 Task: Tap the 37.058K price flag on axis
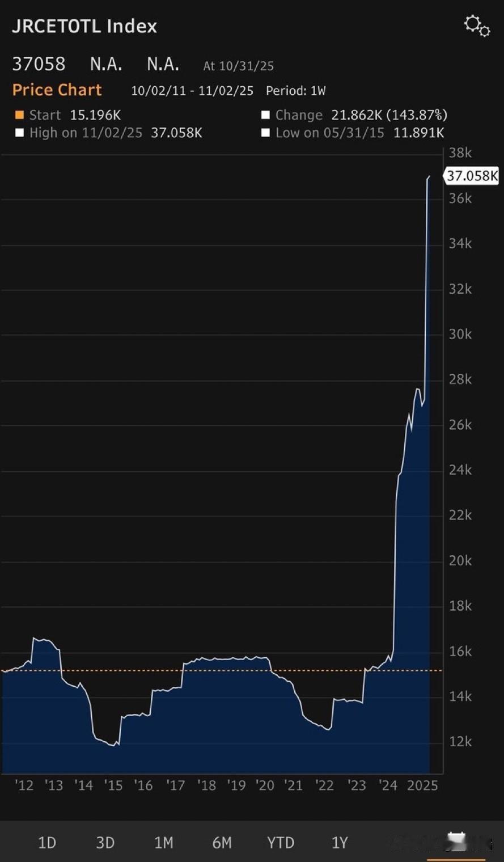click(x=471, y=176)
